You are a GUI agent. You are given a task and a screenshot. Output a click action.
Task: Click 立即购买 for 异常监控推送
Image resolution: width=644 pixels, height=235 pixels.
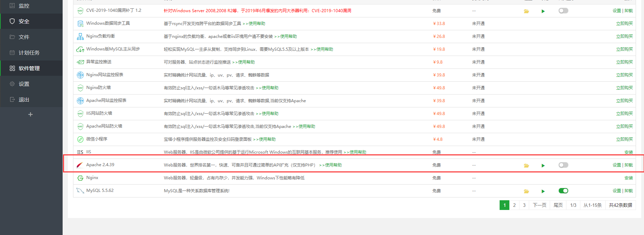pyautogui.click(x=625, y=62)
